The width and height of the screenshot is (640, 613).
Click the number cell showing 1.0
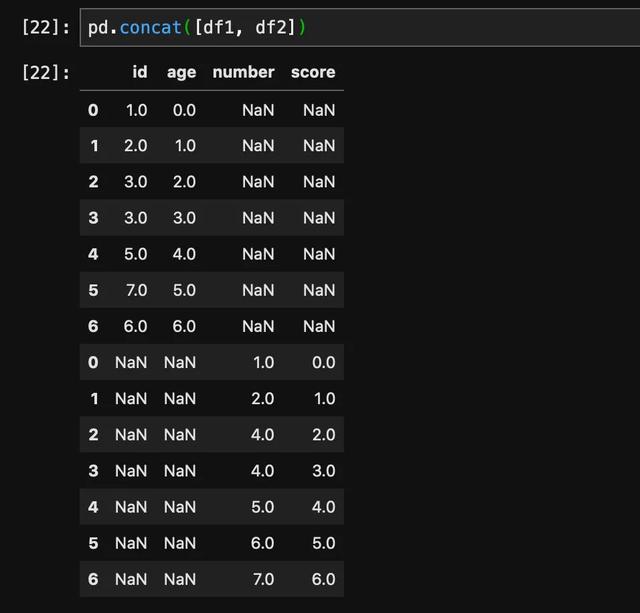262,362
